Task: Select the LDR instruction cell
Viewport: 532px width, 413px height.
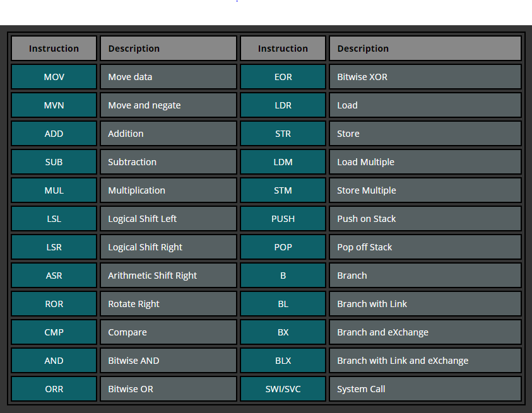Action: coord(283,105)
